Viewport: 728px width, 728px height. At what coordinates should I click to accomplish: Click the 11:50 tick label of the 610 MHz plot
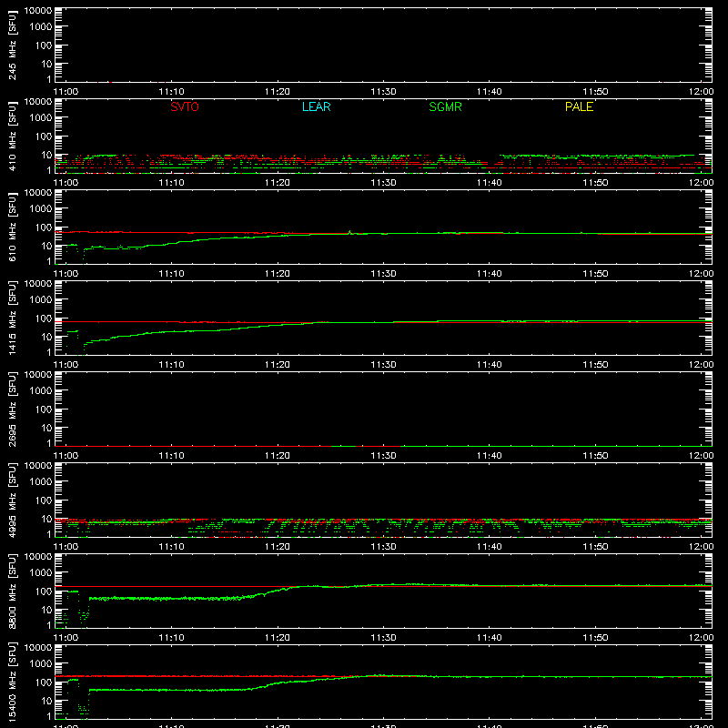[x=595, y=274]
